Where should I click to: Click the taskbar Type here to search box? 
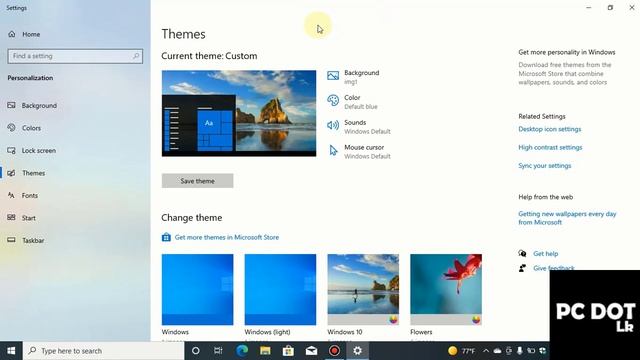[x=104, y=351]
